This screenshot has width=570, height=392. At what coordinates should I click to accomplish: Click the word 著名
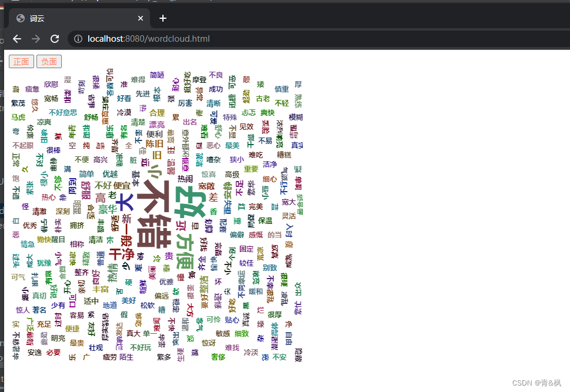pos(39,310)
